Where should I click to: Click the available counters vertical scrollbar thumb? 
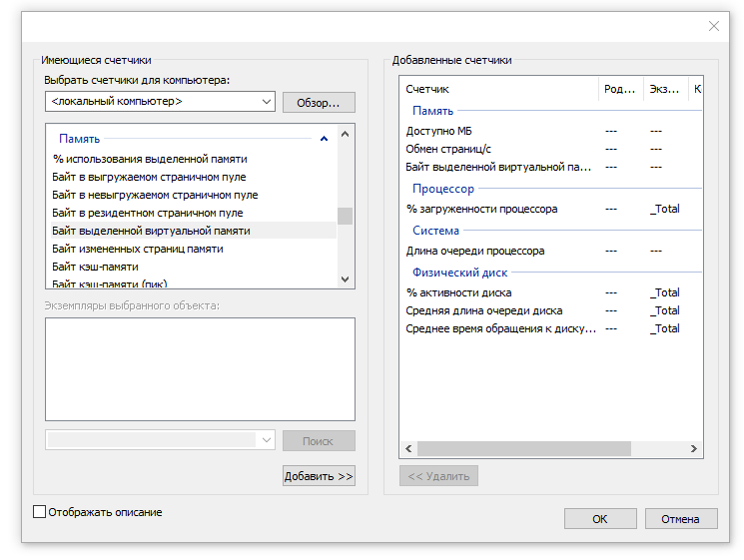345,216
